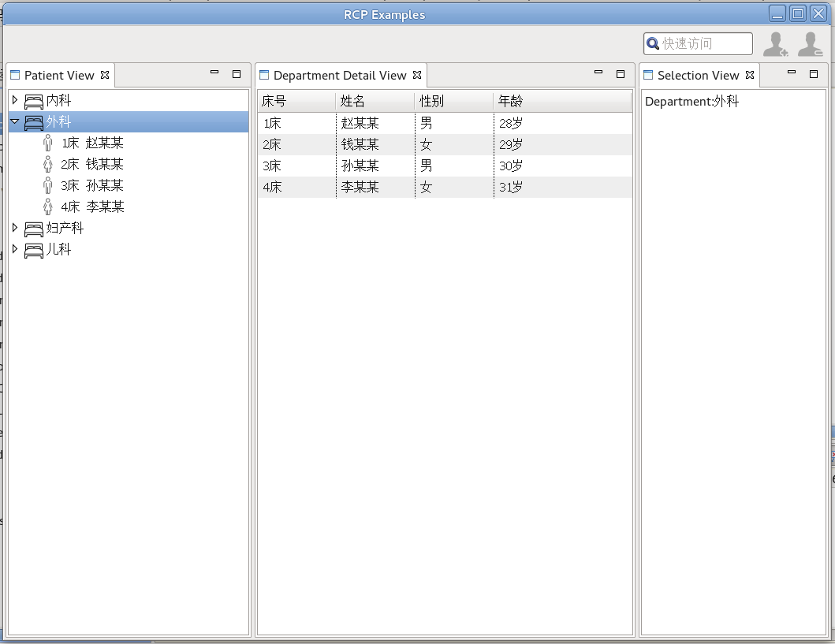The image size is (835, 644).
Task: Switch to the Patient View tab
Action: coord(59,76)
